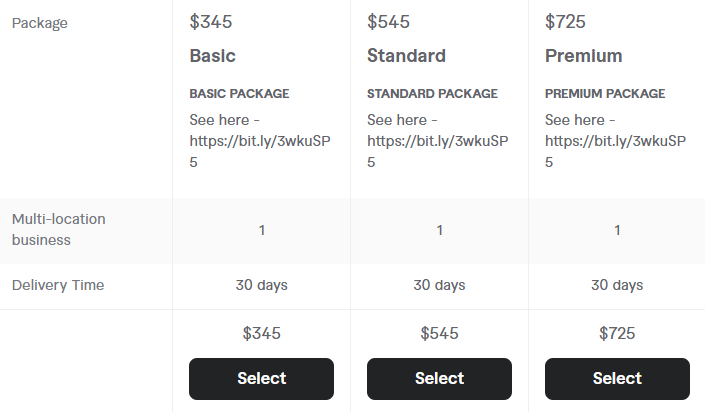Open the bit.ly link under Basic Package
Image resolution: width=705 pixels, height=412 pixels.
coord(260,151)
